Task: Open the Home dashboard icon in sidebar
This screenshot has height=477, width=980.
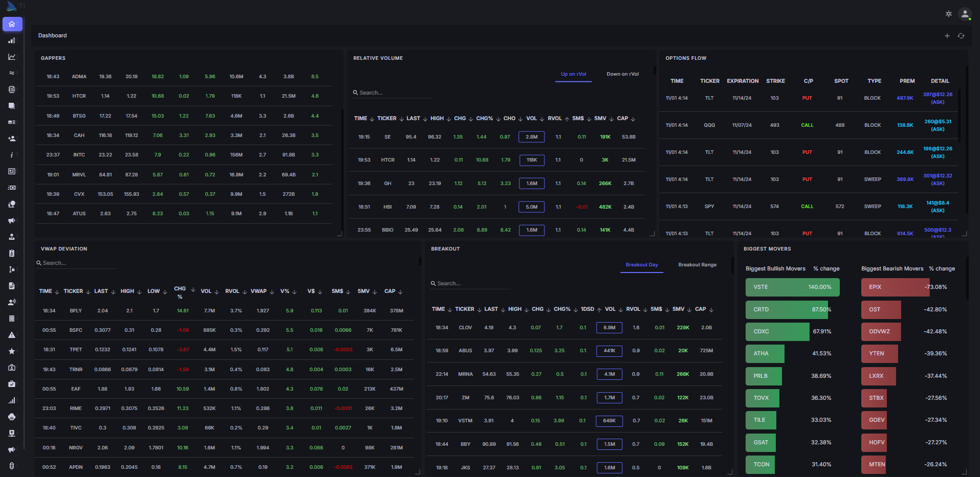Action: pyautogui.click(x=12, y=24)
